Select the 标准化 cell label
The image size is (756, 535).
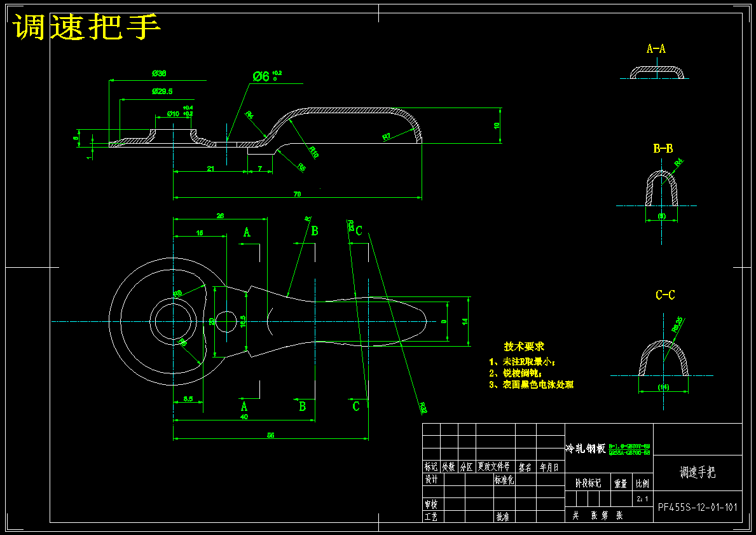[x=504, y=480]
